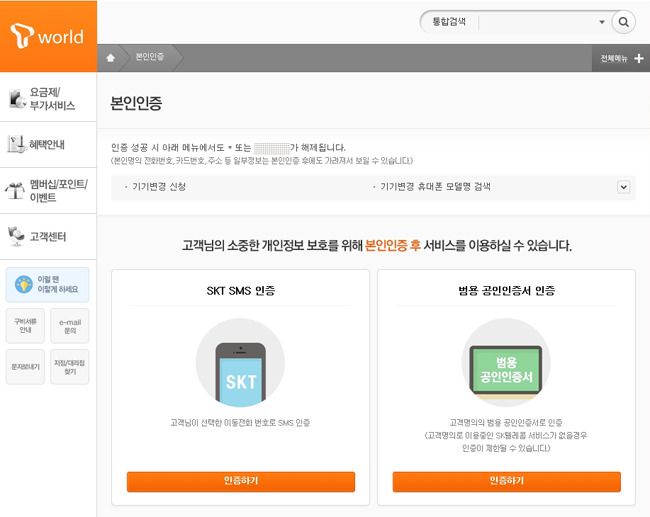Open 혜택안내 sidebar menu
This screenshot has height=517, width=650.
(x=48, y=145)
